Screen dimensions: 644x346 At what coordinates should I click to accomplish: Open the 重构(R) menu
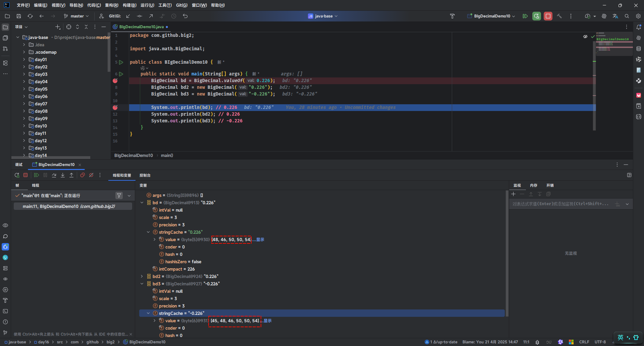pos(111,5)
